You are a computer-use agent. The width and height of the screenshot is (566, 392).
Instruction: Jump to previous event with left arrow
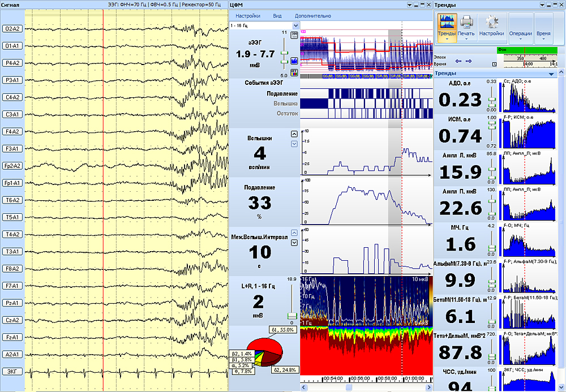(x=458, y=61)
